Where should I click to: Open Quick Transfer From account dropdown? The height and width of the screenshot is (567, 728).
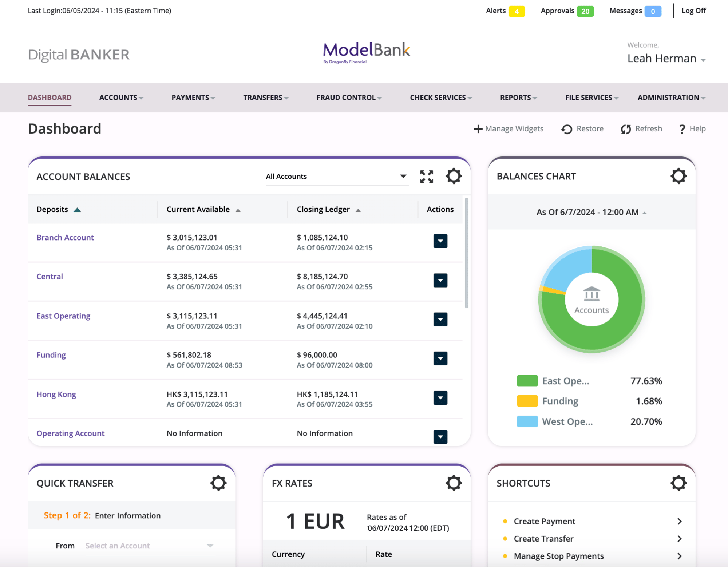click(x=150, y=546)
